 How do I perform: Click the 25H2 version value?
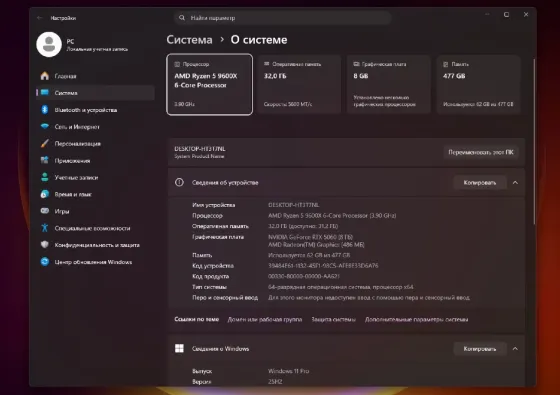pos(275,381)
